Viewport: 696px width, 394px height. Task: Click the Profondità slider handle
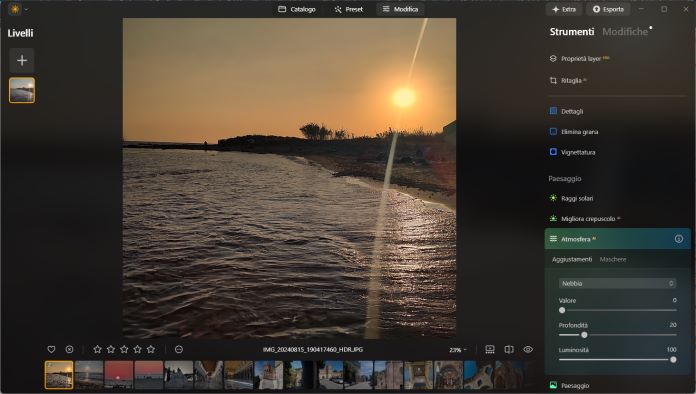coord(584,335)
